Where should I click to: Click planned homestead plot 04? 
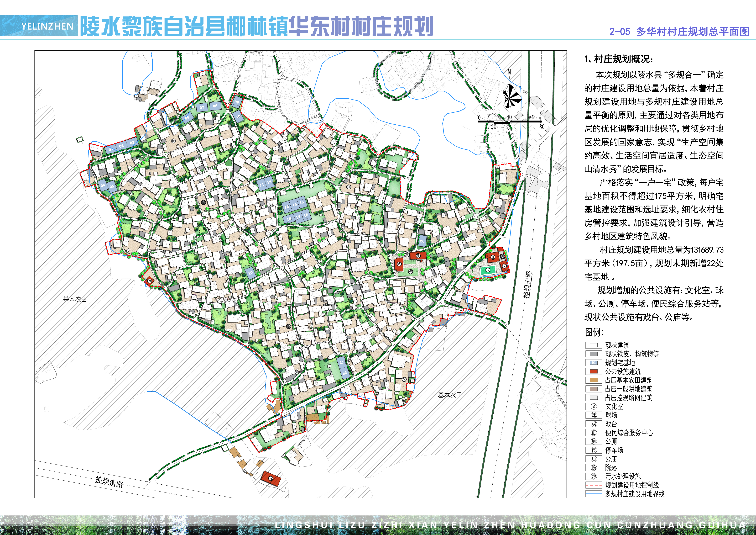(x=103, y=185)
